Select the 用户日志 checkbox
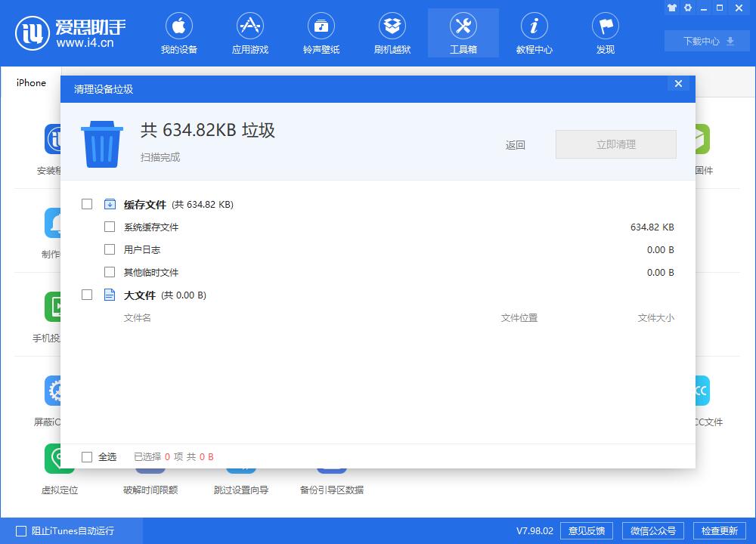The image size is (756, 544). (x=110, y=249)
